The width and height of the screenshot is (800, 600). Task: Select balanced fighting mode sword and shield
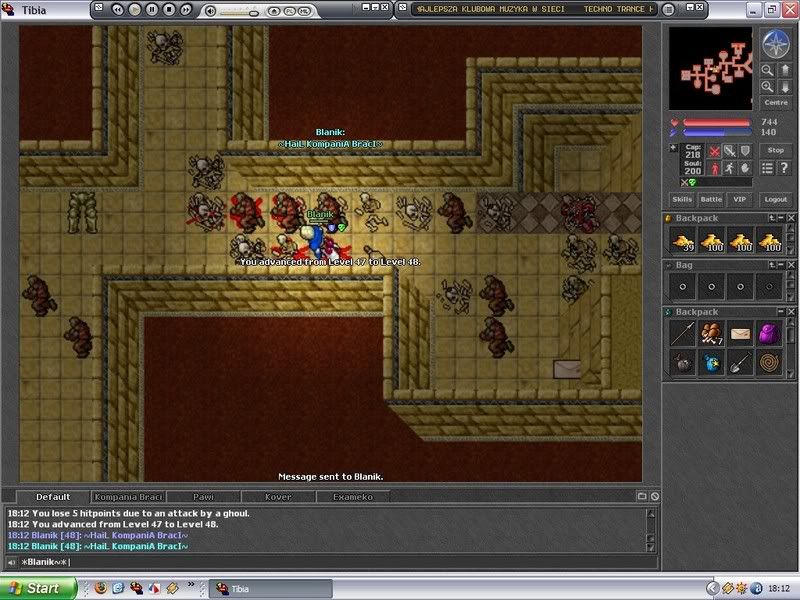click(x=730, y=151)
